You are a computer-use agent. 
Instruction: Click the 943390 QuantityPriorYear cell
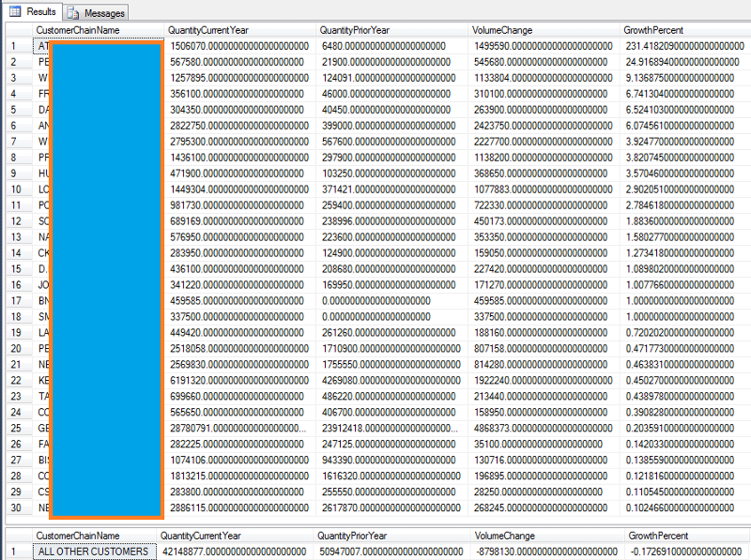[x=392, y=460]
